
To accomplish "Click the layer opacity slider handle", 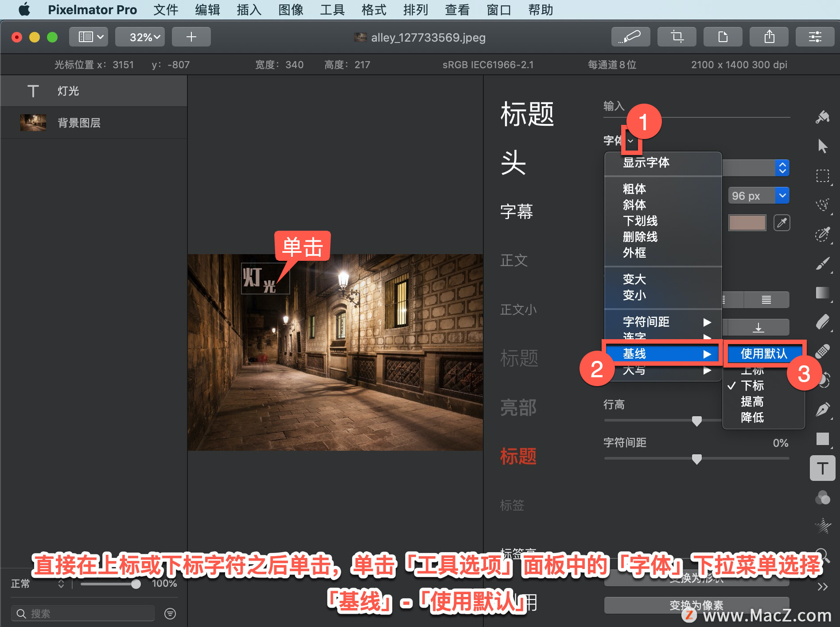I will [136, 584].
